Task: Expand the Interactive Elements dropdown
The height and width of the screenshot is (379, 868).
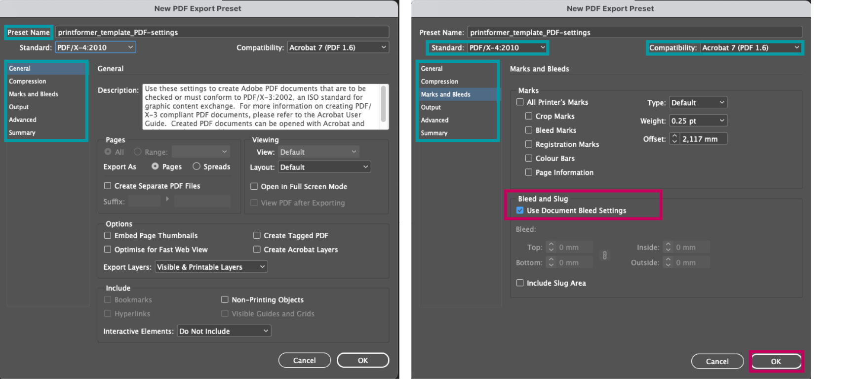Action: [x=224, y=331]
